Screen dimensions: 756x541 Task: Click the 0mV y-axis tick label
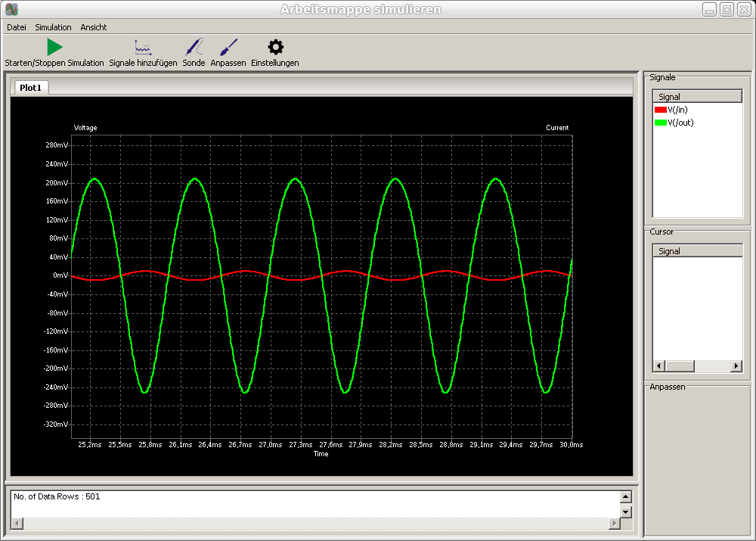point(60,275)
